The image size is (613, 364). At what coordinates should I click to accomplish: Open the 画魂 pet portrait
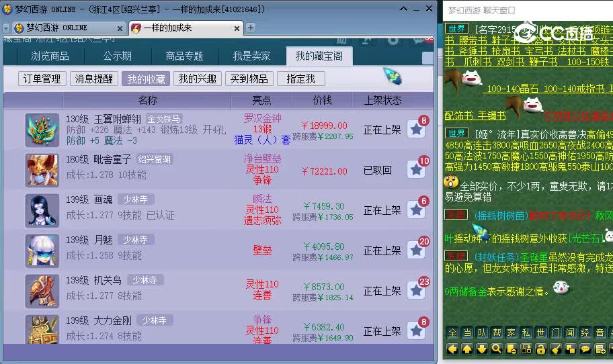[42, 210]
